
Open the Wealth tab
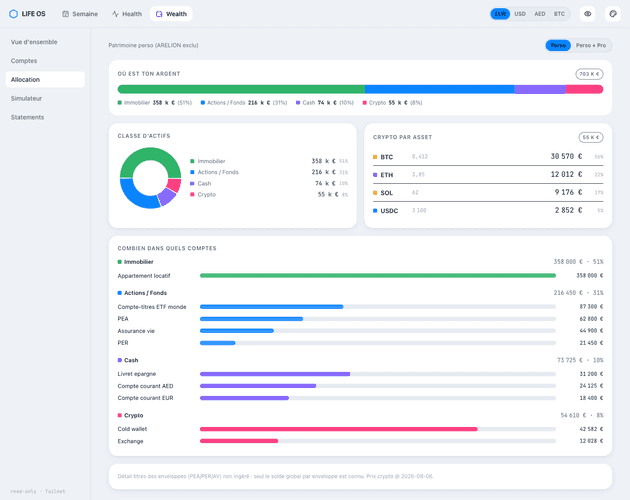tap(171, 14)
